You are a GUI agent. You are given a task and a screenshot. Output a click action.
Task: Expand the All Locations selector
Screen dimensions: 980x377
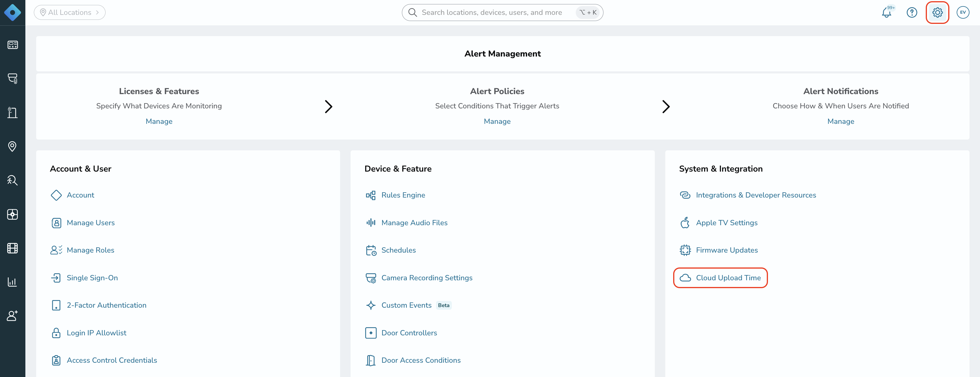point(70,13)
